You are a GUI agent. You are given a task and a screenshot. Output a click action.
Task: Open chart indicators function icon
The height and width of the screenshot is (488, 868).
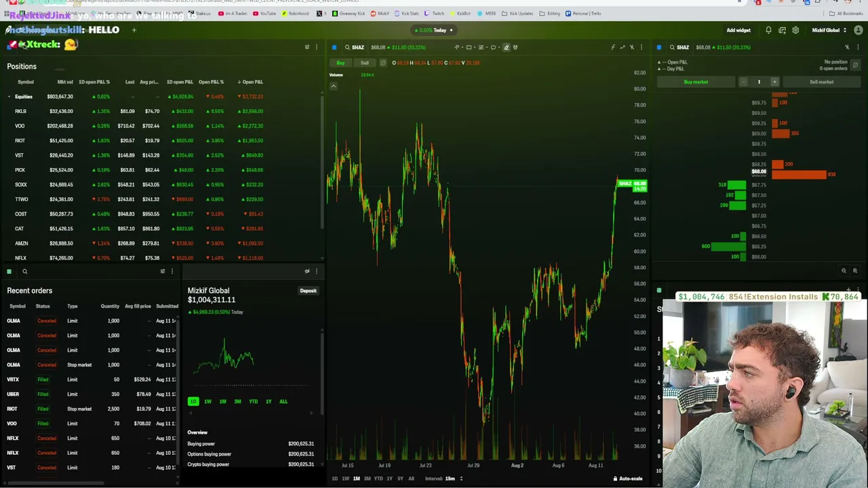(x=612, y=47)
